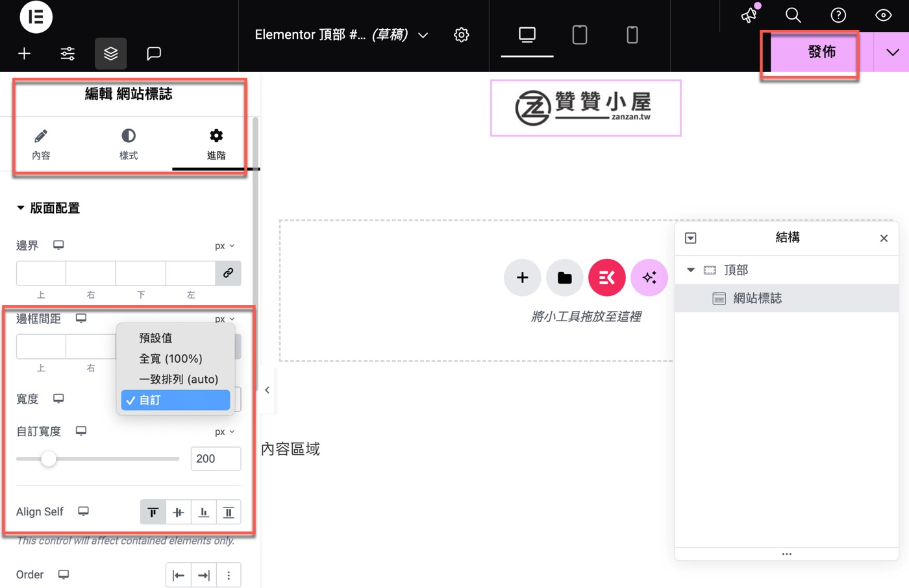The image size is (909, 588).
Task: Click the 自訂寬度 slider handle
Action: [49, 459]
